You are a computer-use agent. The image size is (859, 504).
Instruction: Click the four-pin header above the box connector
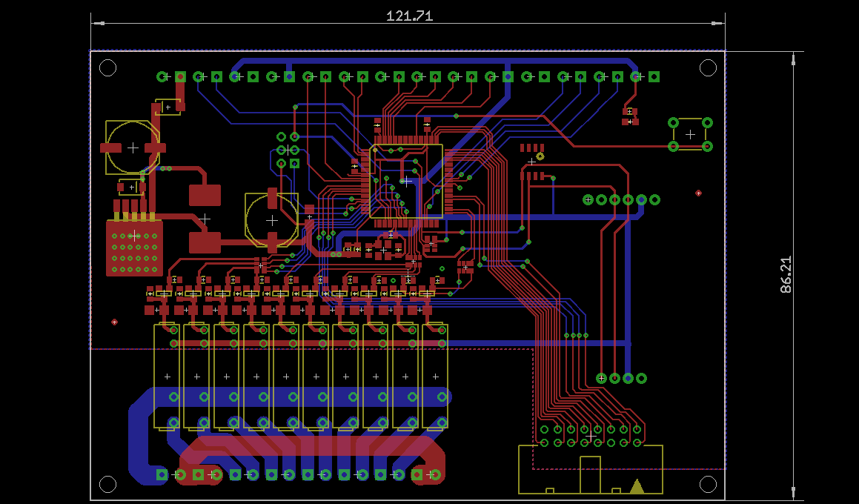(621, 378)
